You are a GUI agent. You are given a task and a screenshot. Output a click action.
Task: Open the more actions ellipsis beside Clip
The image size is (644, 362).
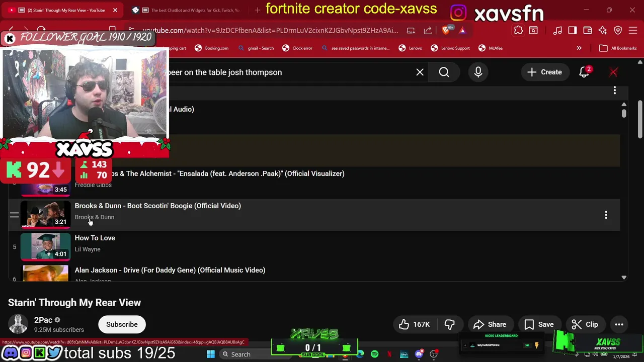point(619,324)
